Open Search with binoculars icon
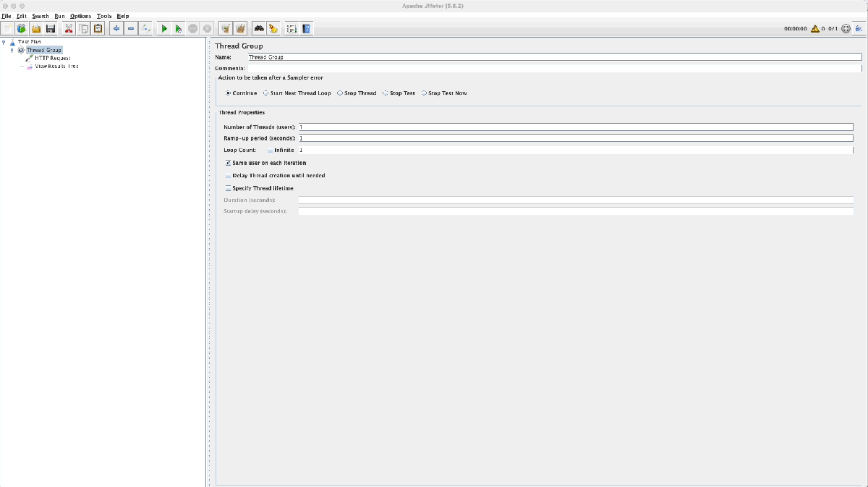 [x=258, y=28]
